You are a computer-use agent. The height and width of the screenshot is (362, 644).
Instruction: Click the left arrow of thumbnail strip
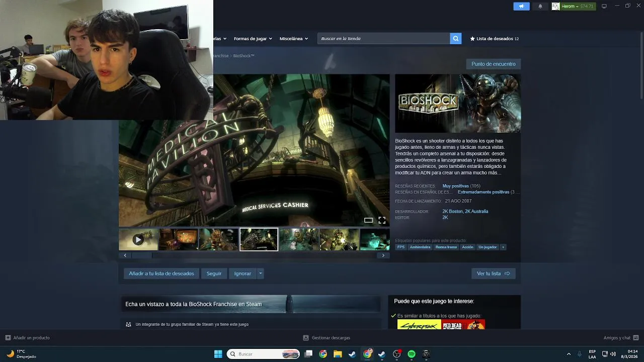pyautogui.click(x=125, y=255)
